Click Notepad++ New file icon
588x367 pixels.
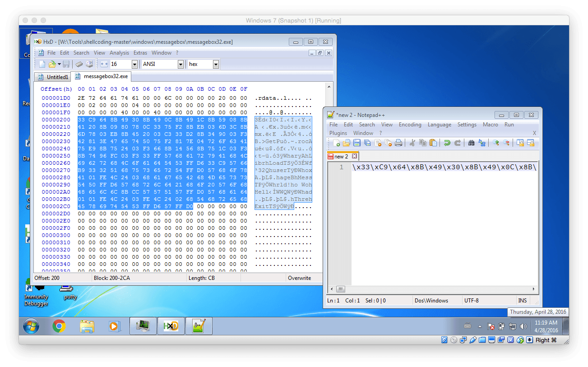click(336, 143)
